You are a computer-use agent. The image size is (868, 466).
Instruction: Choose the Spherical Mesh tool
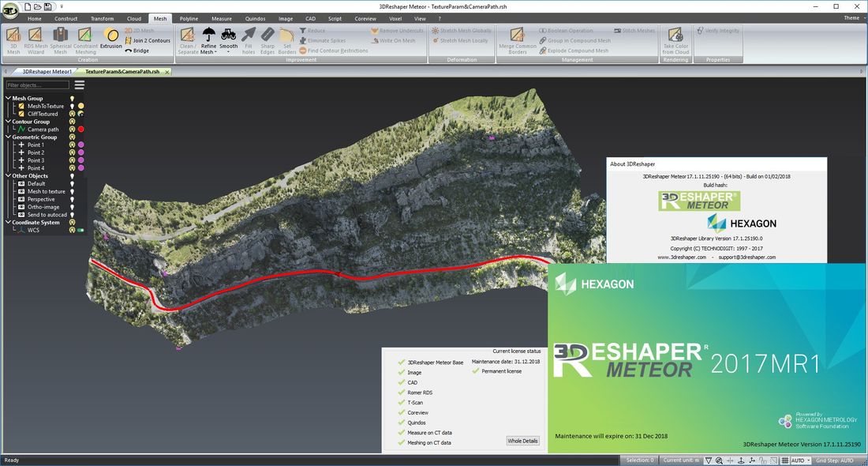click(60, 40)
